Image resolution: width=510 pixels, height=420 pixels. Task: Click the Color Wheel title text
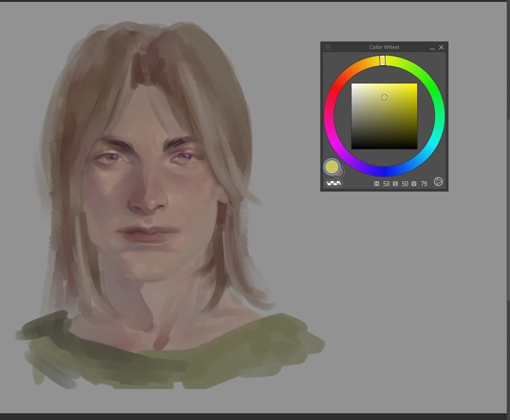click(x=384, y=47)
